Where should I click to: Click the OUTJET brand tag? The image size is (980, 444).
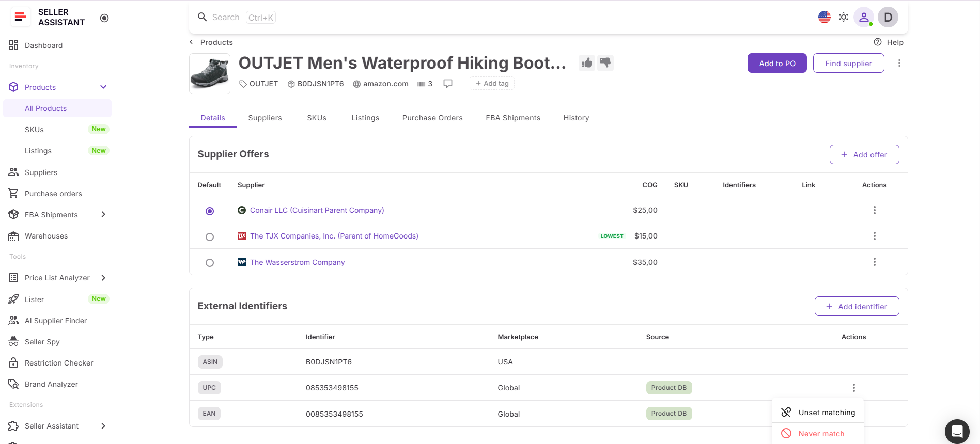[258, 84]
